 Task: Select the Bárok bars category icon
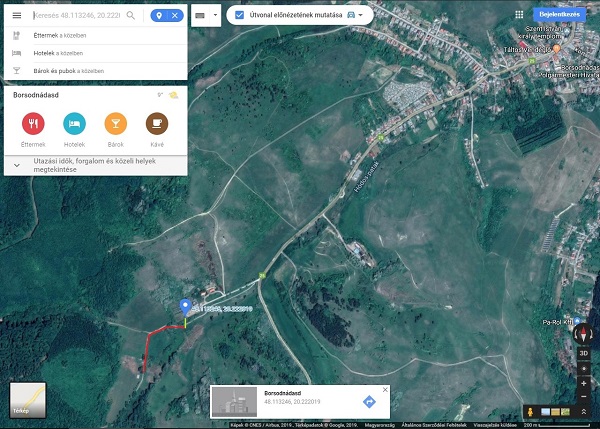[x=115, y=123]
